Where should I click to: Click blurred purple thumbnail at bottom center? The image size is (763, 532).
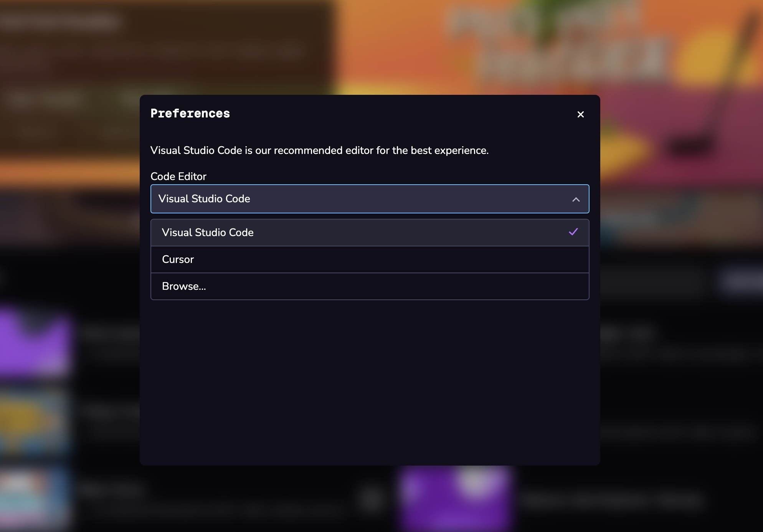point(455,499)
